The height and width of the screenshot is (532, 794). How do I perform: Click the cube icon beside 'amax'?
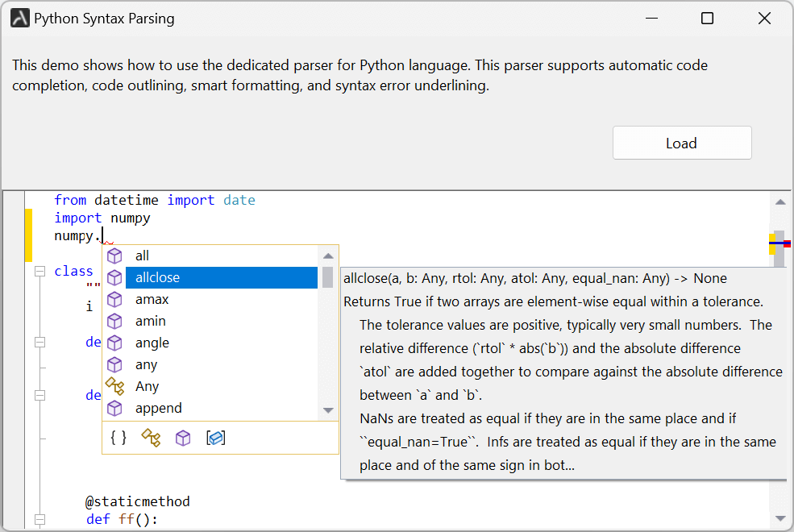click(x=114, y=299)
